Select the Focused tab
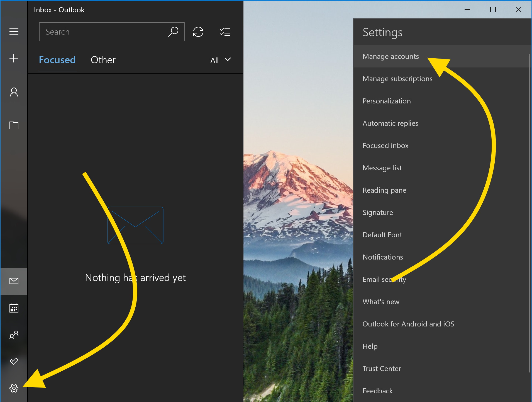The image size is (532, 402). [x=57, y=60]
